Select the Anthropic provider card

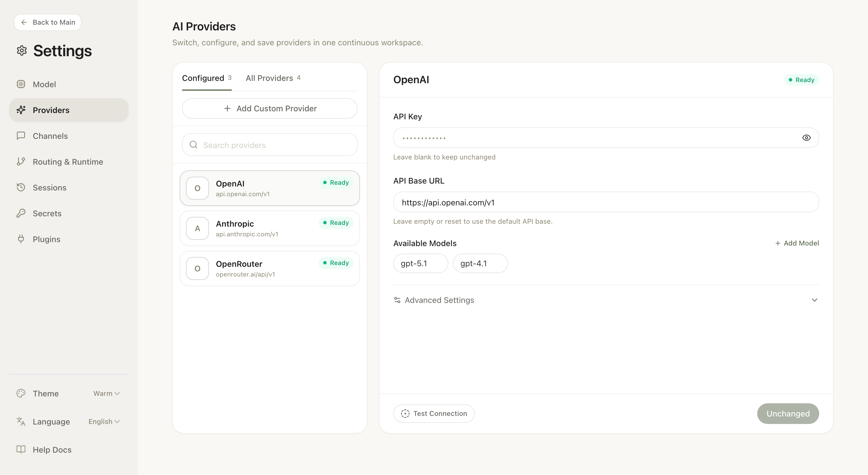(x=270, y=228)
